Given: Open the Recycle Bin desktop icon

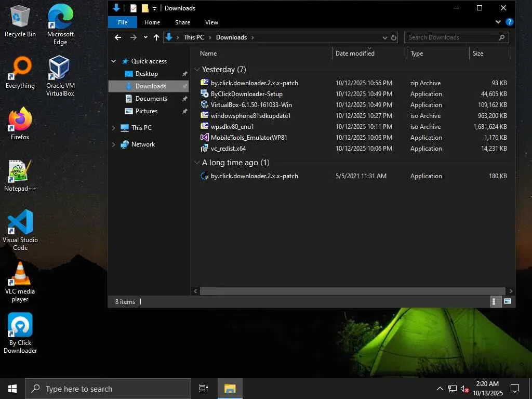Looking at the screenshot, I should pyautogui.click(x=20, y=20).
